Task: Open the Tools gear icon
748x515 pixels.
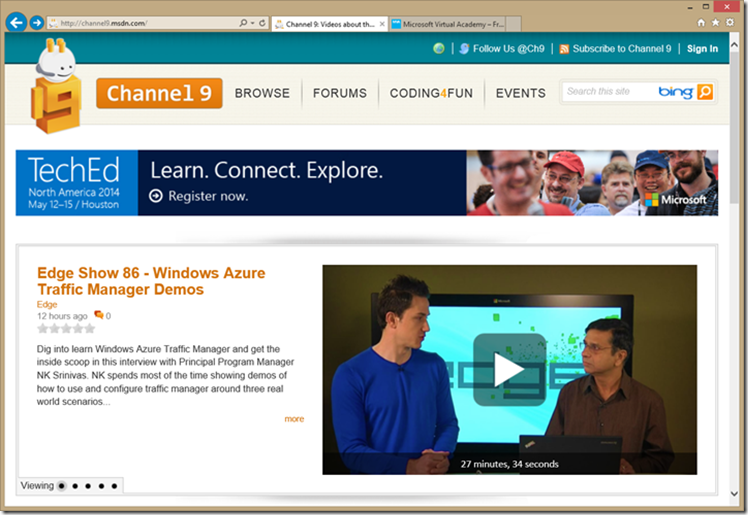Action: tap(730, 22)
